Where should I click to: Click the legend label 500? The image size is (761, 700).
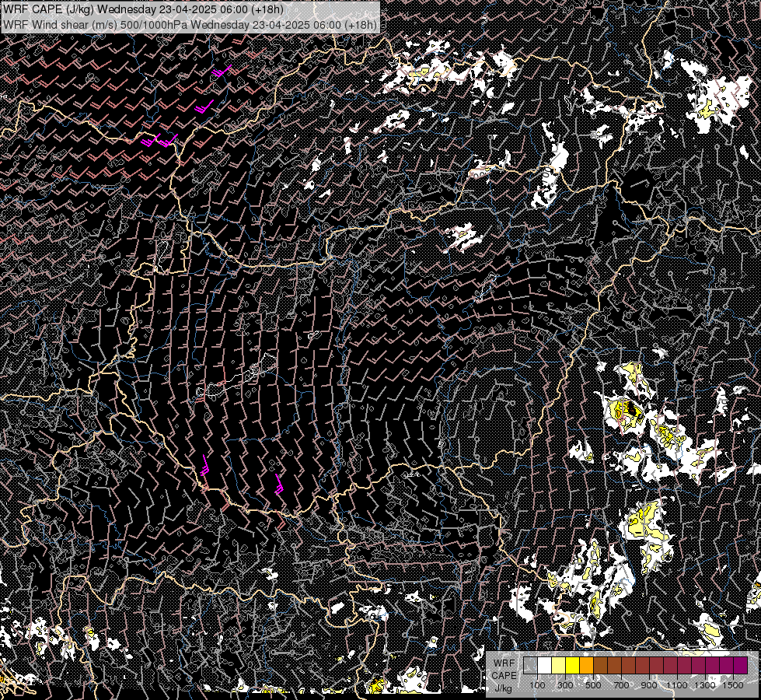[593, 685]
